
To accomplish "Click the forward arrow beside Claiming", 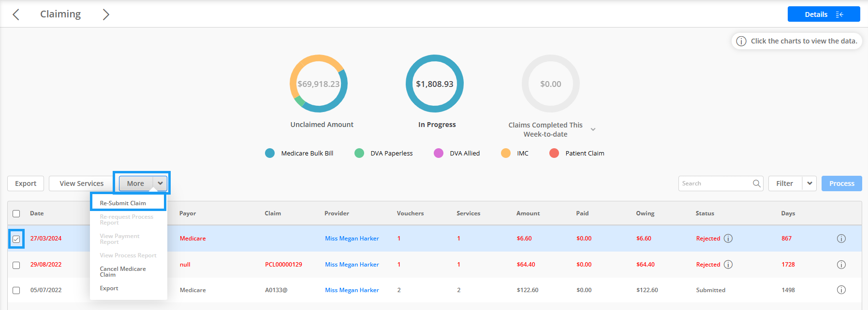I will point(106,14).
